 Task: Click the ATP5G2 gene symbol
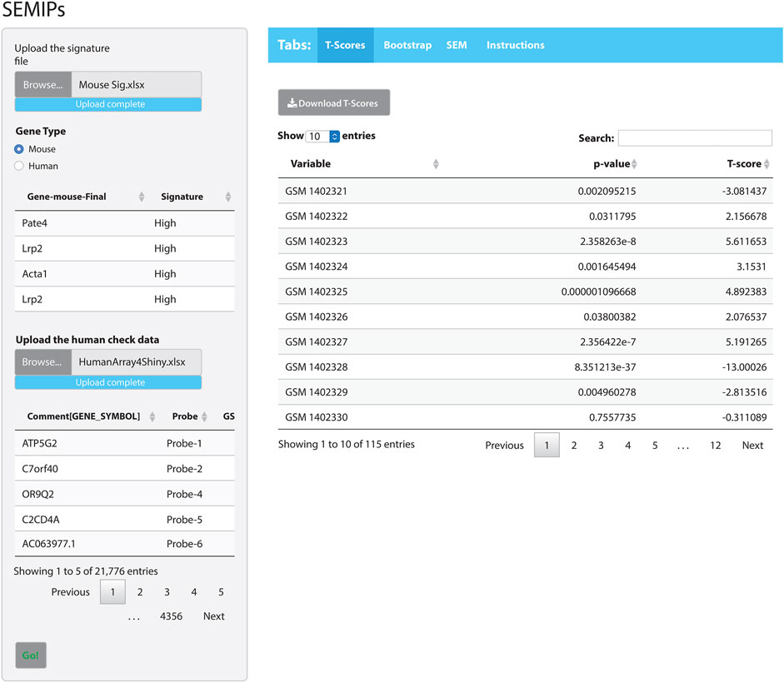39,443
